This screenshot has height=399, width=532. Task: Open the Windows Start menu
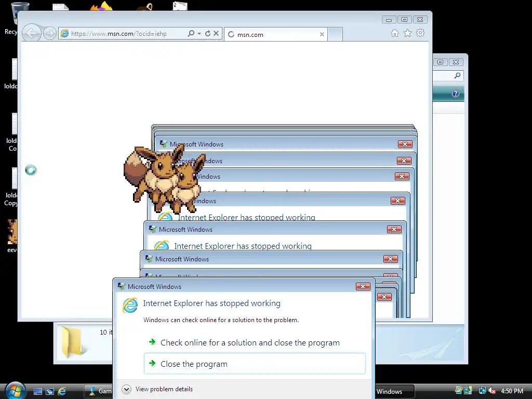tap(15, 391)
